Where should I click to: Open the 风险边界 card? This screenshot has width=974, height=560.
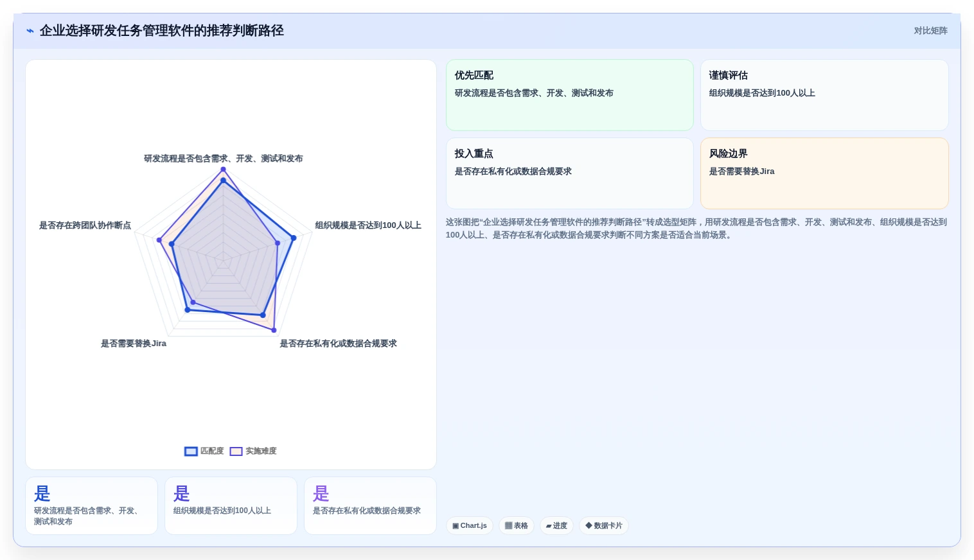(x=824, y=173)
